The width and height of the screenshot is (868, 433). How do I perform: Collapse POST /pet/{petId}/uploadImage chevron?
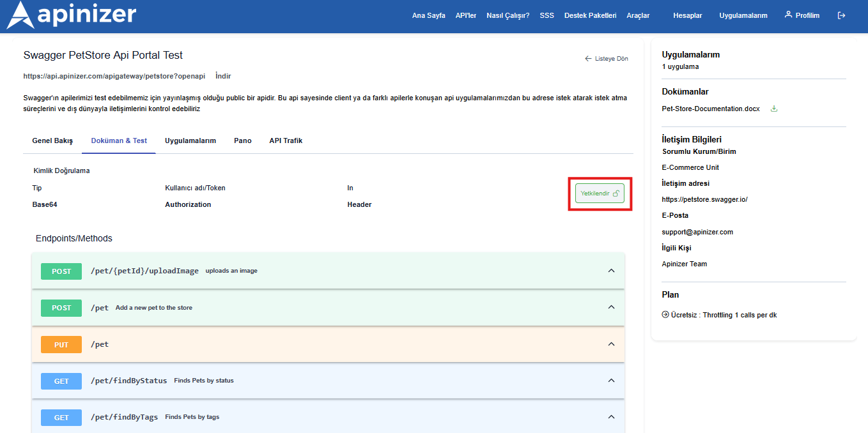coord(611,271)
